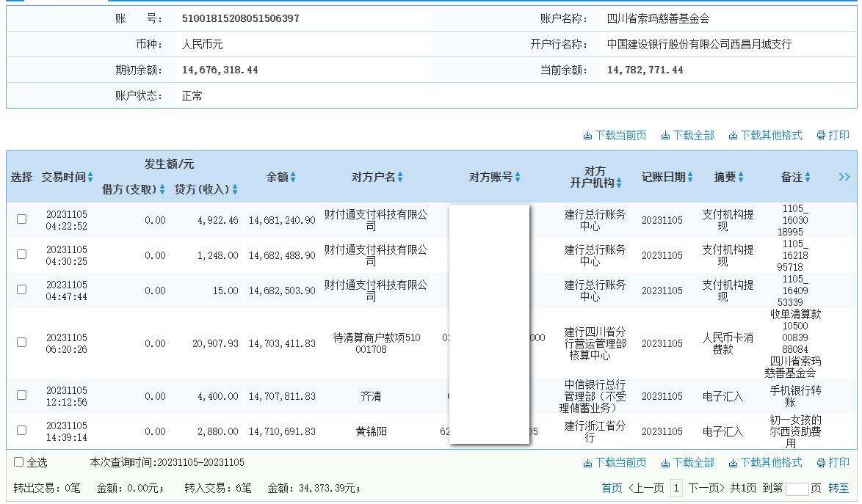862x504 pixels.
Task: Check the 12:12:56 transaction row checkbox
Action: [21, 395]
